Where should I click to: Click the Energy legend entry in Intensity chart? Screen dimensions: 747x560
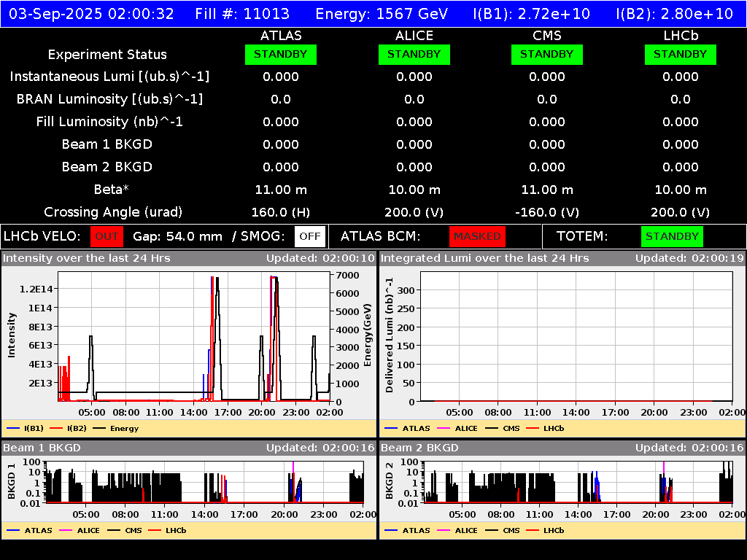tap(116, 429)
